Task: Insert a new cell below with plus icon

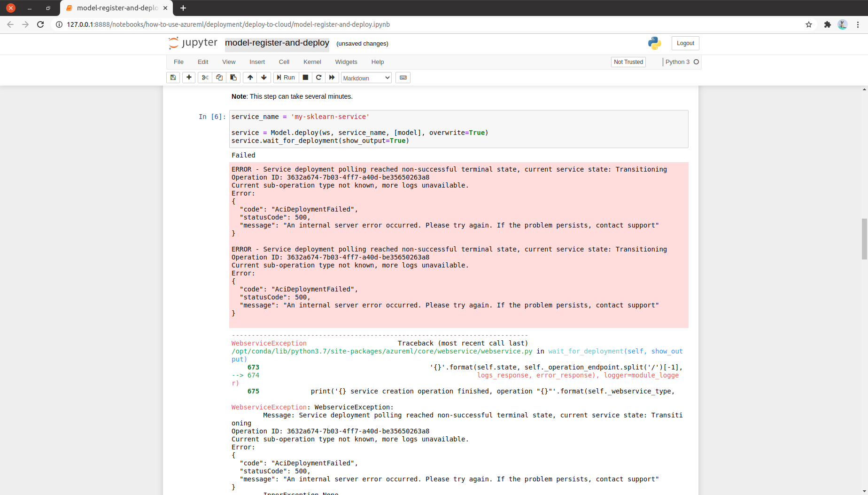Action: (188, 78)
